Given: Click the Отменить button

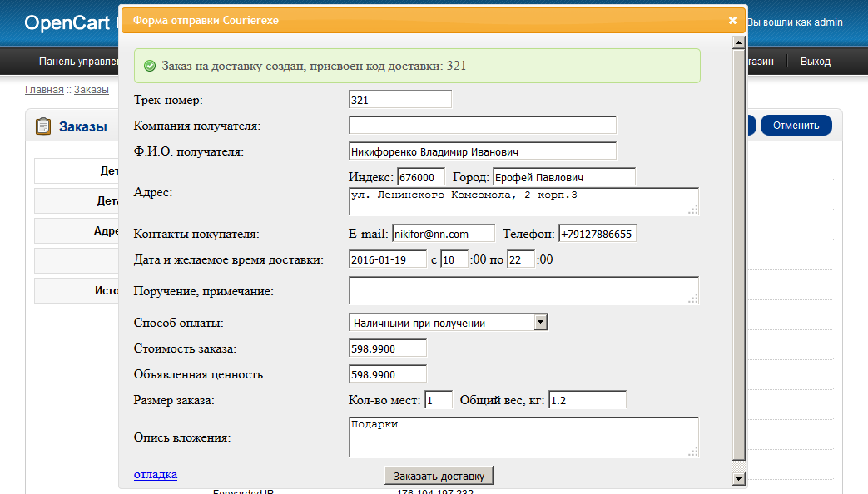Looking at the screenshot, I should coord(796,126).
